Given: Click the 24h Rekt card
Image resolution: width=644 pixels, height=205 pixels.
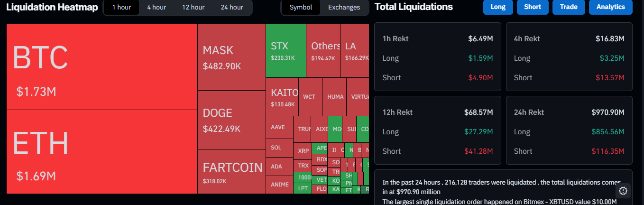Looking at the screenshot, I should [x=569, y=130].
